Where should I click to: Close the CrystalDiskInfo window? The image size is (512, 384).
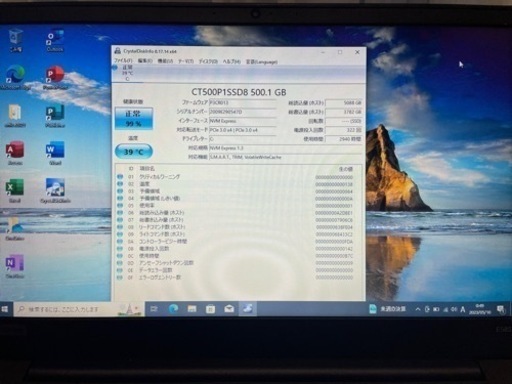(x=357, y=52)
